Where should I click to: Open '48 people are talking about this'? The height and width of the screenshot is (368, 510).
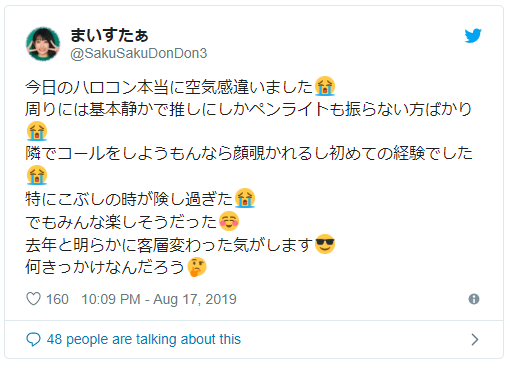point(144,339)
